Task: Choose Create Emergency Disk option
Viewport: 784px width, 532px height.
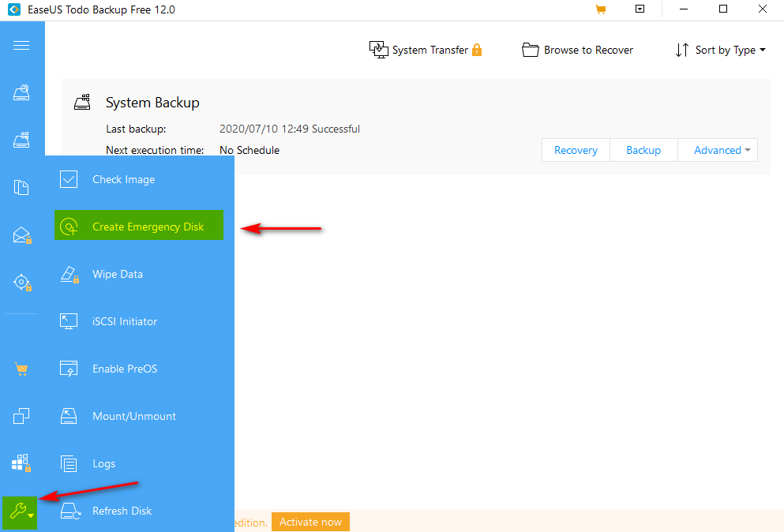Action: pos(139,225)
